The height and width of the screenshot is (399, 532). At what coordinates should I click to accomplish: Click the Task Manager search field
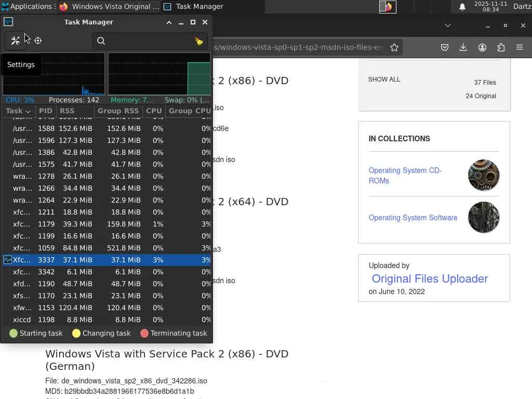(150, 41)
